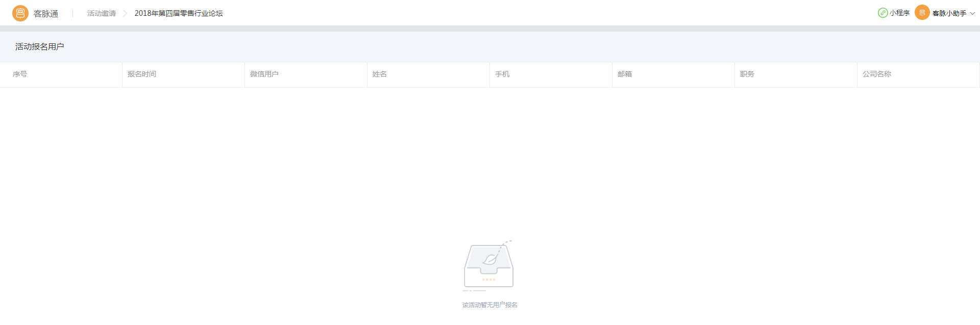Click the green 小程序 mini-program icon

[x=883, y=13]
